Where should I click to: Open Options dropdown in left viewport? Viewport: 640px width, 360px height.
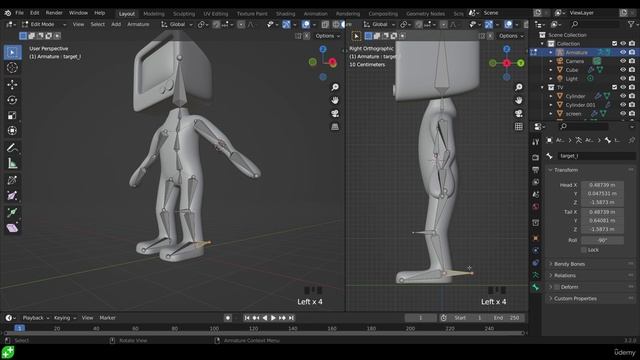pos(328,36)
